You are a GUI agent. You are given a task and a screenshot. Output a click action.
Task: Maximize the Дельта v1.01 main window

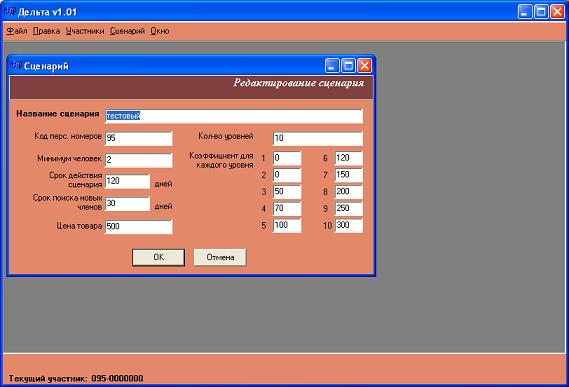tap(541, 12)
